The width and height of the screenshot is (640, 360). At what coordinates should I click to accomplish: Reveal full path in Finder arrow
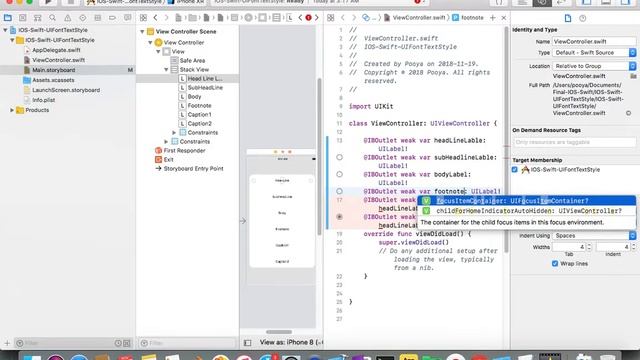click(x=629, y=113)
